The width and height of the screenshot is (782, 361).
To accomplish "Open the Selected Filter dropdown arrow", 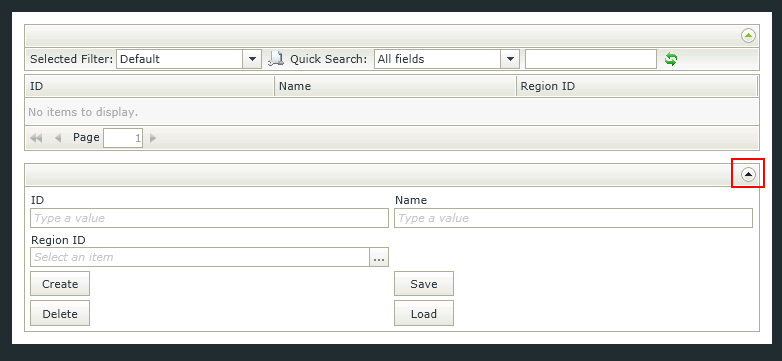I will click(252, 59).
